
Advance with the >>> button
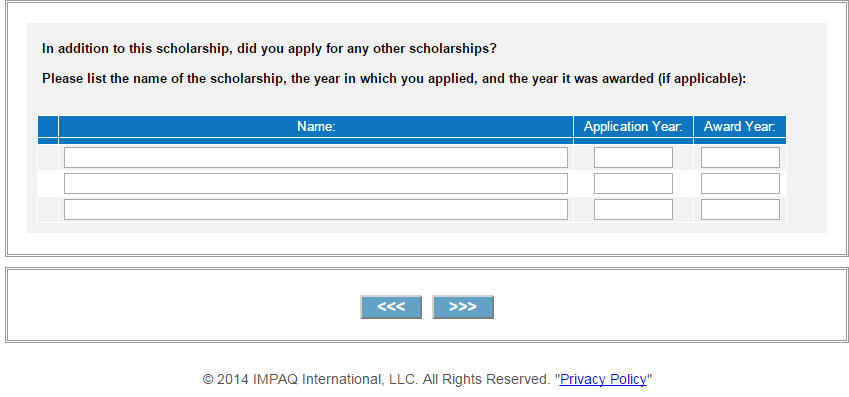click(463, 307)
